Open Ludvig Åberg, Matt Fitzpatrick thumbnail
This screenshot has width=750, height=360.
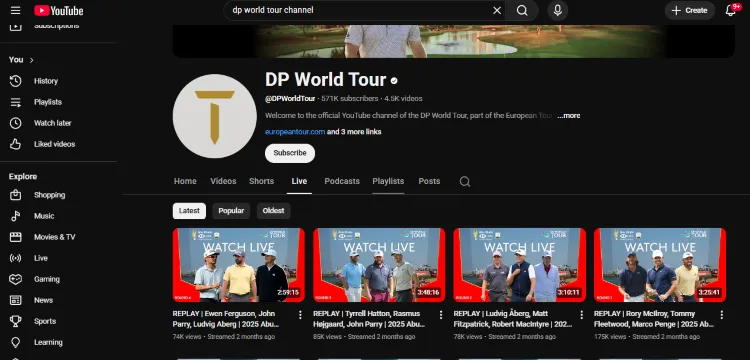[x=519, y=265]
